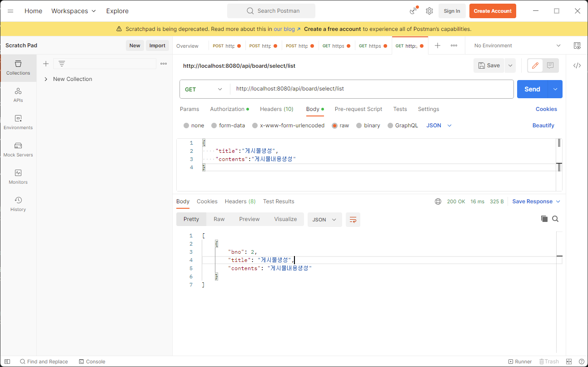Open environment quick look icon
Image resolution: width=588 pixels, height=367 pixels.
(x=577, y=45)
